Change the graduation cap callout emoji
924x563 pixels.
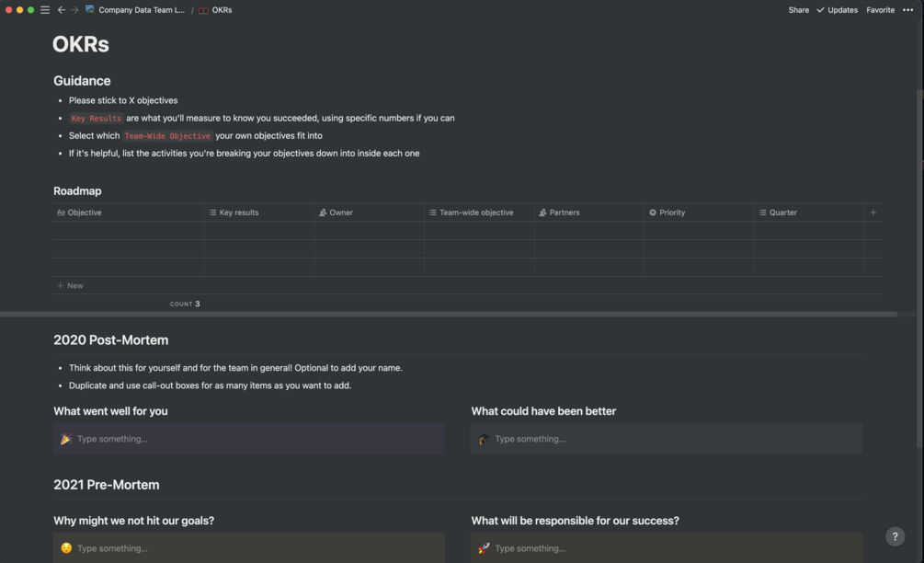484,440
